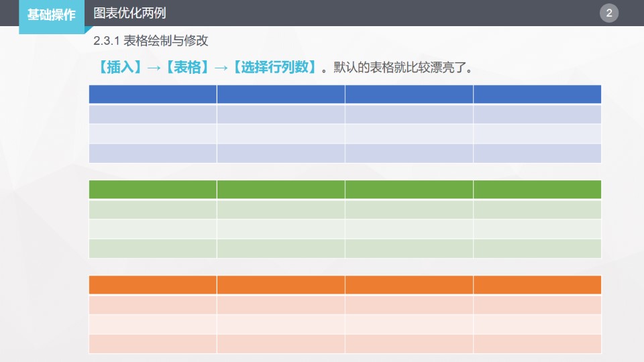Select the 图表优化两例 slide title
Image resolution: width=644 pixels, height=362 pixels.
pyautogui.click(x=129, y=13)
